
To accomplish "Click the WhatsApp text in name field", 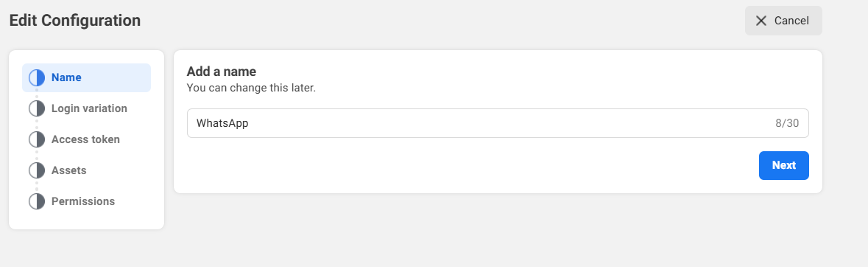I will (x=222, y=123).
